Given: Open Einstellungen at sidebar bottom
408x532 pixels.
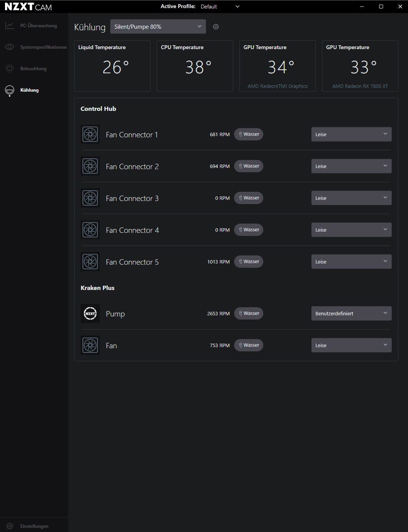Looking at the screenshot, I should point(34,526).
